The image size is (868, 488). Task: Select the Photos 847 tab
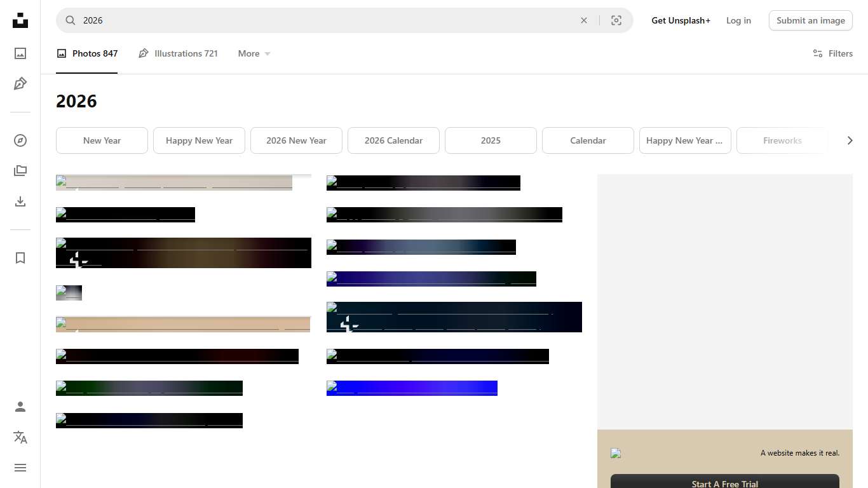click(x=87, y=53)
